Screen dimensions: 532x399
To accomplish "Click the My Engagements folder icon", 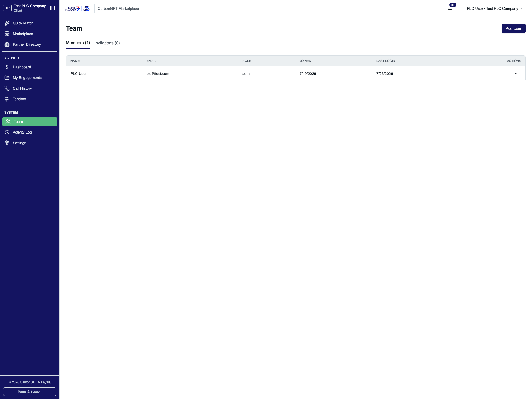I will coord(7,78).
